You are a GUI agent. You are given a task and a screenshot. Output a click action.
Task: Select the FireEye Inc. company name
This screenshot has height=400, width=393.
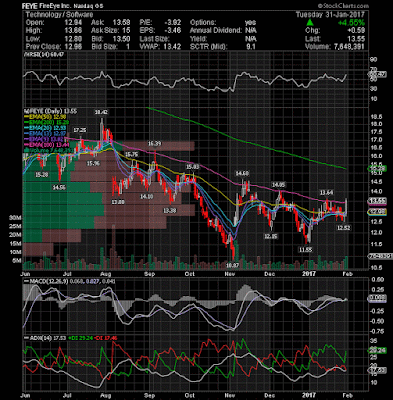(54, 6)
